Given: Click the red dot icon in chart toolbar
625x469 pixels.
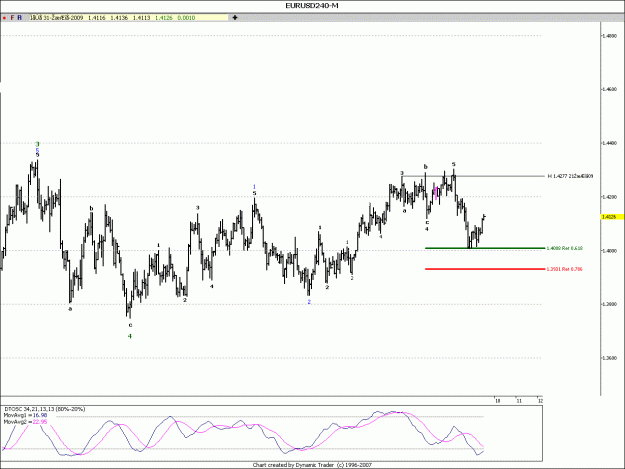Looking at the screenshot, I should point(4,18).
